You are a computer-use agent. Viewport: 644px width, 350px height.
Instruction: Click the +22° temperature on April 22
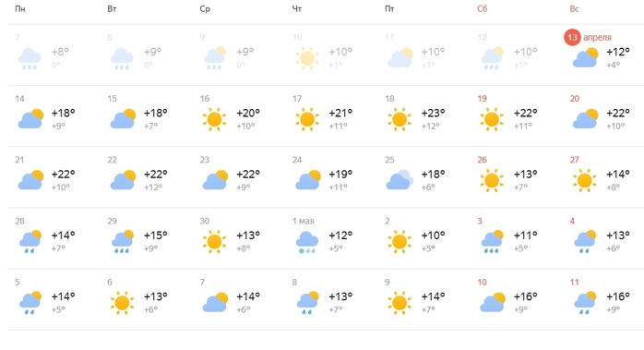(155, 175)
